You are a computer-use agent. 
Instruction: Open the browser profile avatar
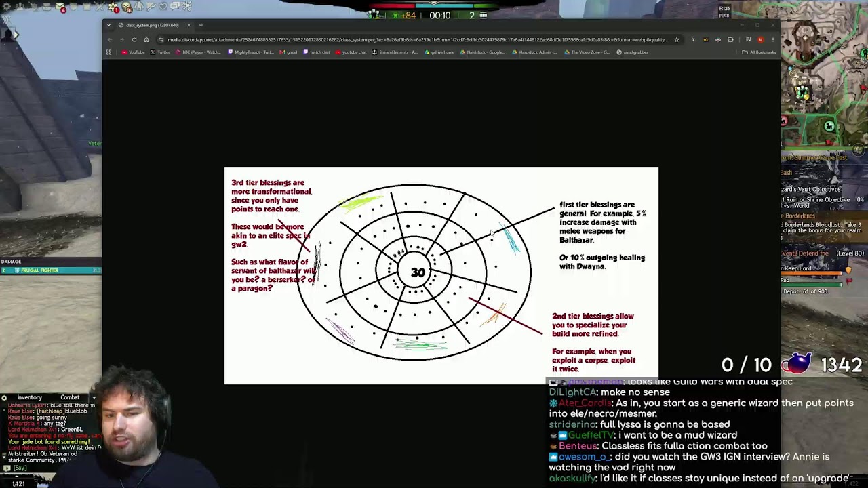click(x=761, y=40)
